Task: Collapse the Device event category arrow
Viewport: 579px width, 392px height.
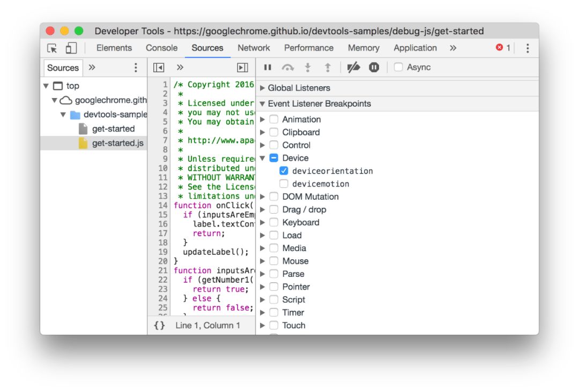Action: (262, 158)
